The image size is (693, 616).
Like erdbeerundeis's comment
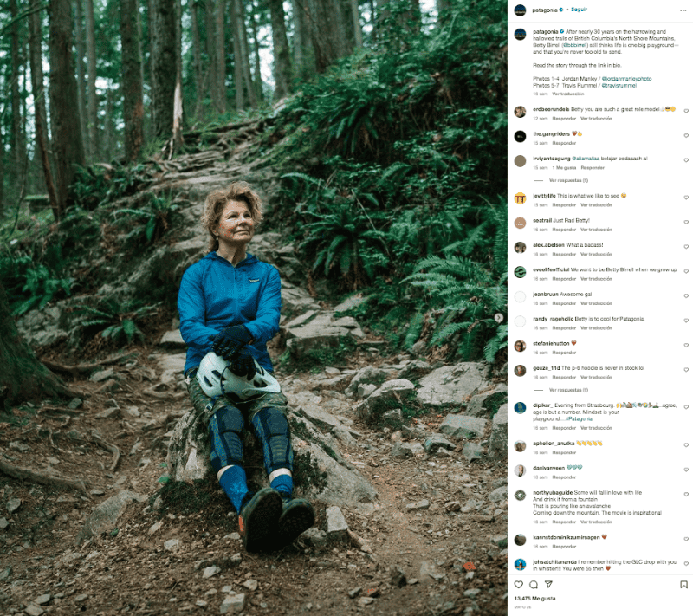[x=686, y=111]
